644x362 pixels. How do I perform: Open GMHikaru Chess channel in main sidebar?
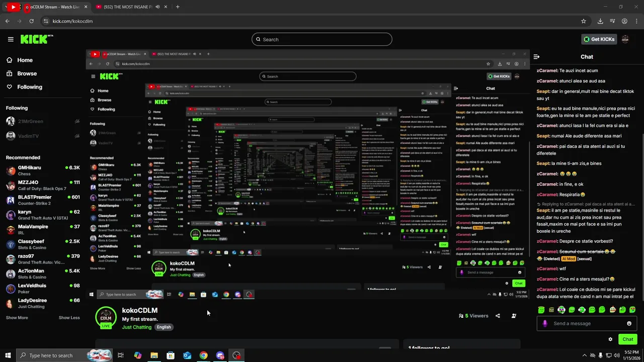tap(43, 170)
